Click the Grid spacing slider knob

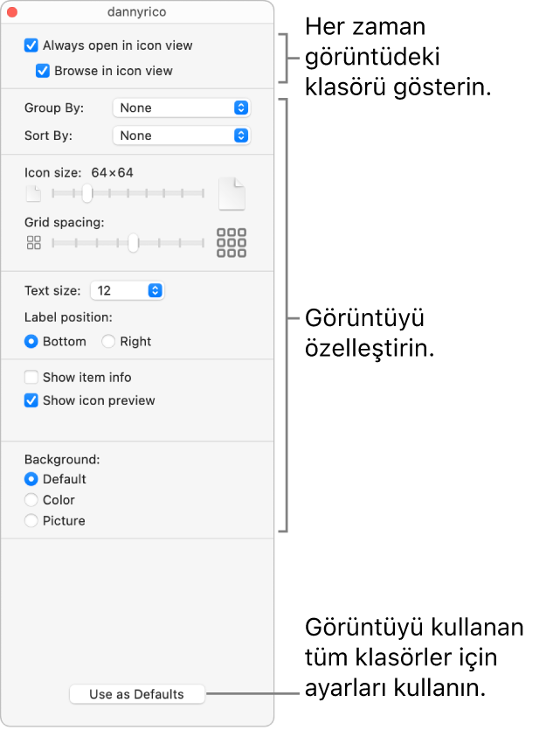pos(134,242)
